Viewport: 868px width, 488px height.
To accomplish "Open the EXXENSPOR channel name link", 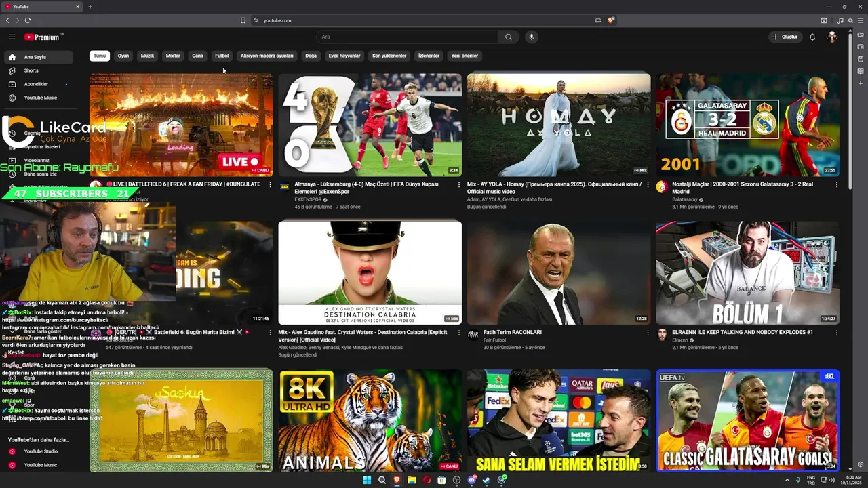I will (x=309, y=200).
